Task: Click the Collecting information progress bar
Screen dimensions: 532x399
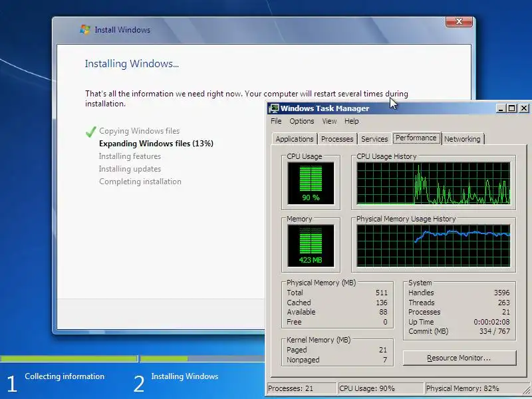Action: (69, 358)
